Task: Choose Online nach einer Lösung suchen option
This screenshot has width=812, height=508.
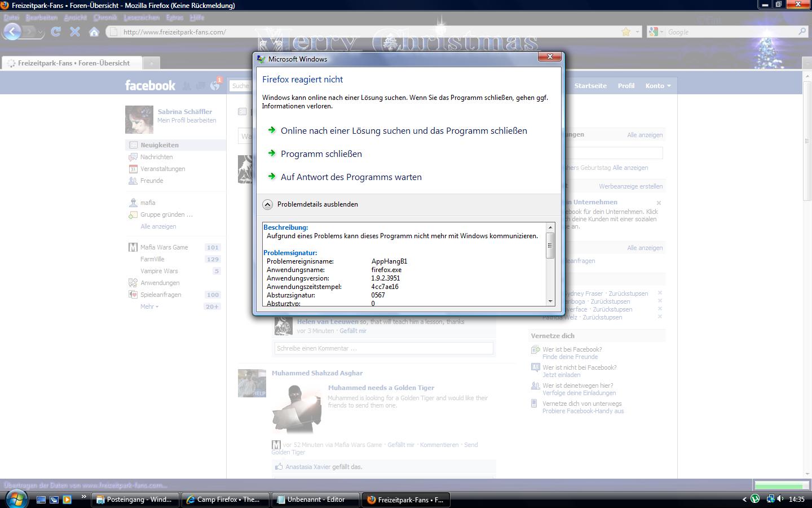Action: (x=404, y=130)
